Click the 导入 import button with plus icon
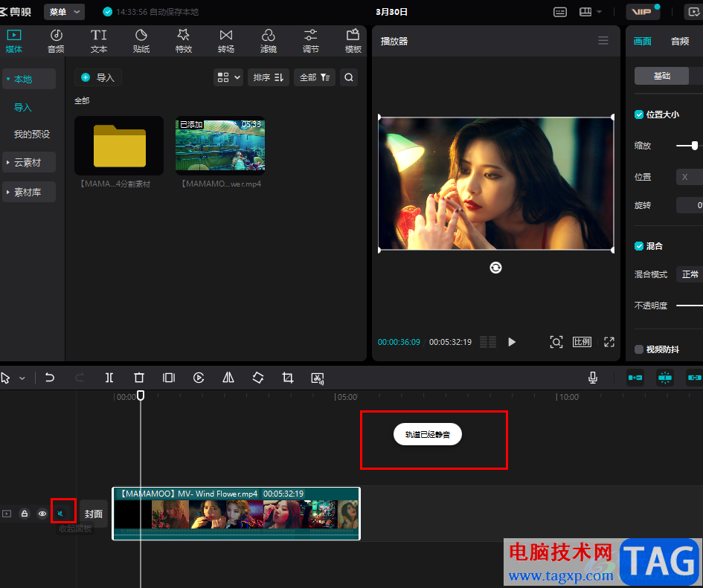This screenshot has width=703, height=588. 97,77
